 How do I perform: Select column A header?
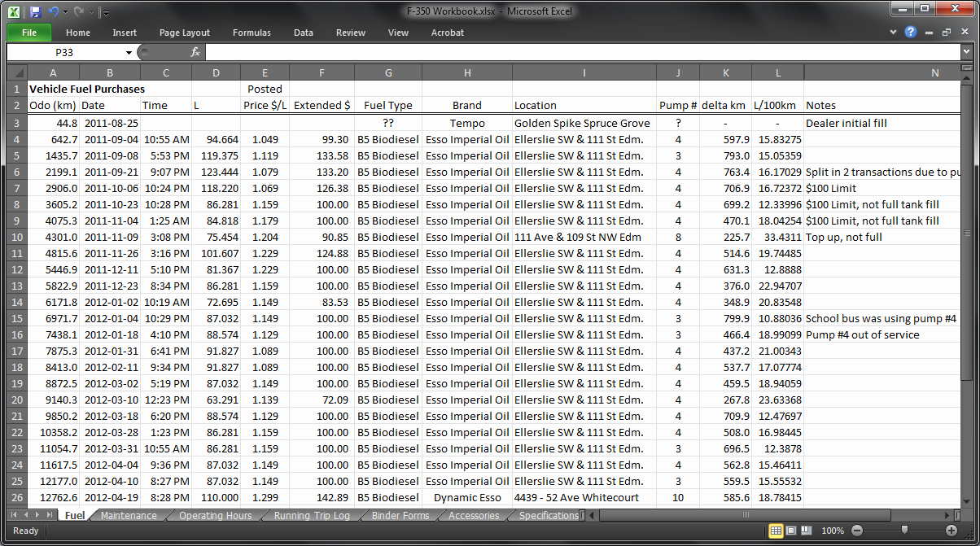click(53, 73)
